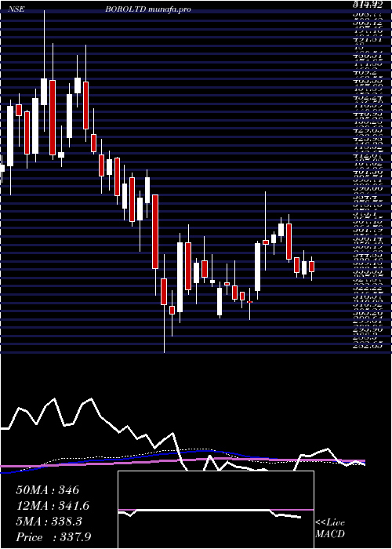Click the <<Live MACD label
This screenshot has width=392, height=549.
point(330,529)
